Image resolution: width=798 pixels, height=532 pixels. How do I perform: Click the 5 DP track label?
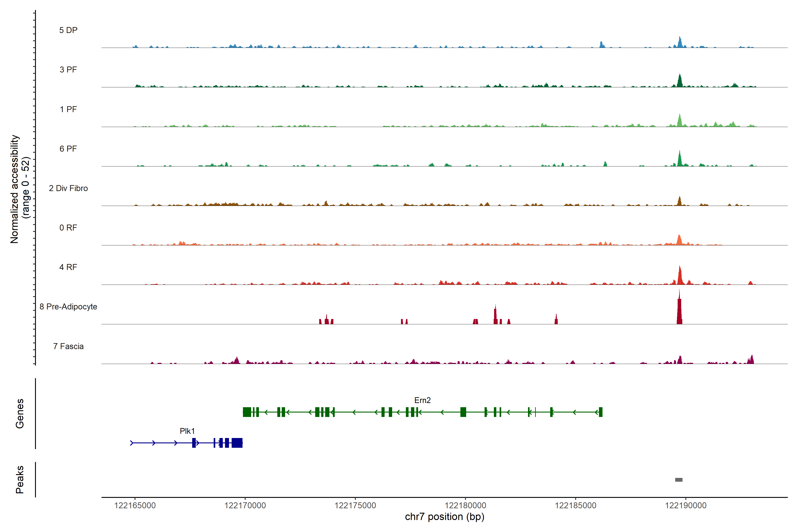[68, 30]
